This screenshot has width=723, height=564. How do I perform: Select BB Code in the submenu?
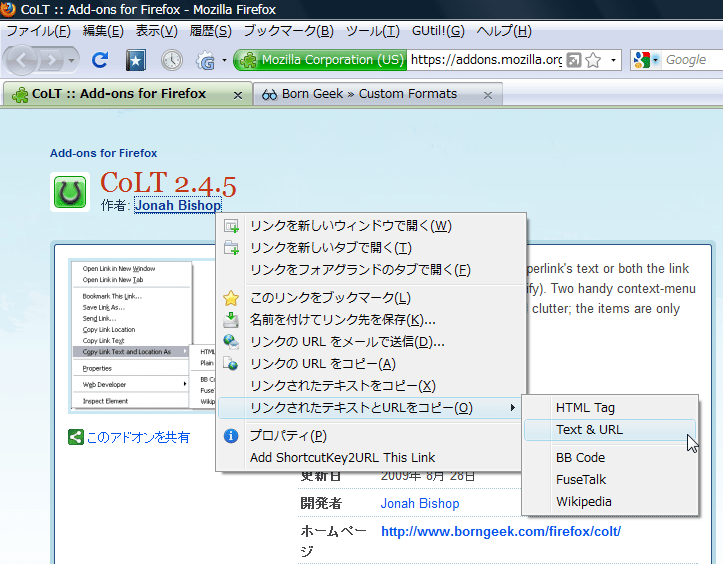610,457
